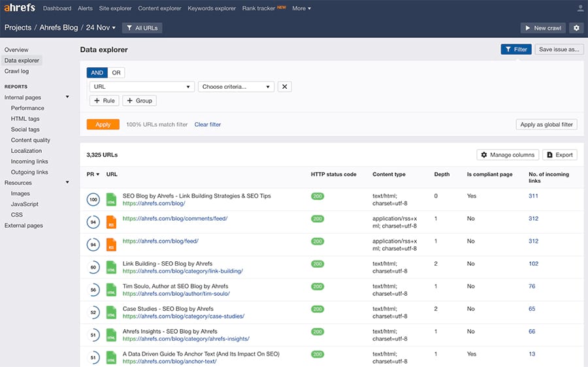Open the Choose criteria dropdown
The width and height of the screenshot is (588, 367).
click(236, 87)
